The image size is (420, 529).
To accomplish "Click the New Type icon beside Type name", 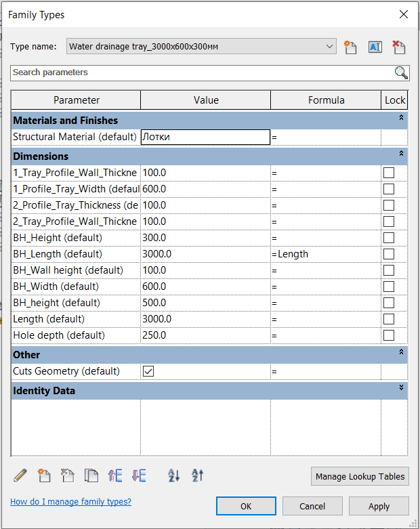I will (350, 47).
